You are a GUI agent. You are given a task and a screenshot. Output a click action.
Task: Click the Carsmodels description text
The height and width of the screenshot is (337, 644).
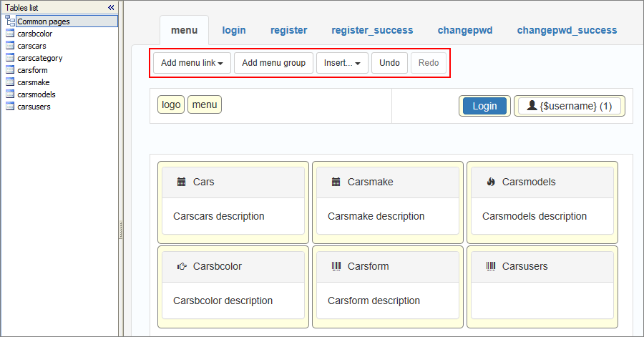pyautogui.click(x=535, y=216)
